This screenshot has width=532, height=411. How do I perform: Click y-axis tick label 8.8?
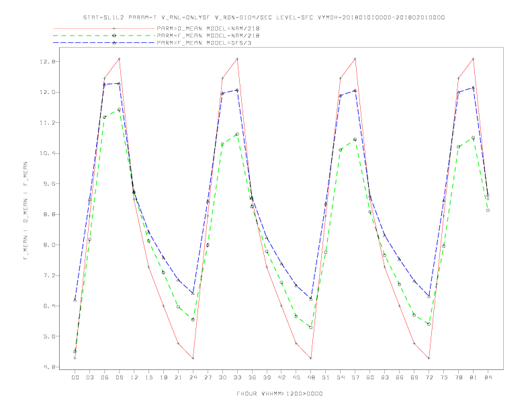[x=50, y=214]
